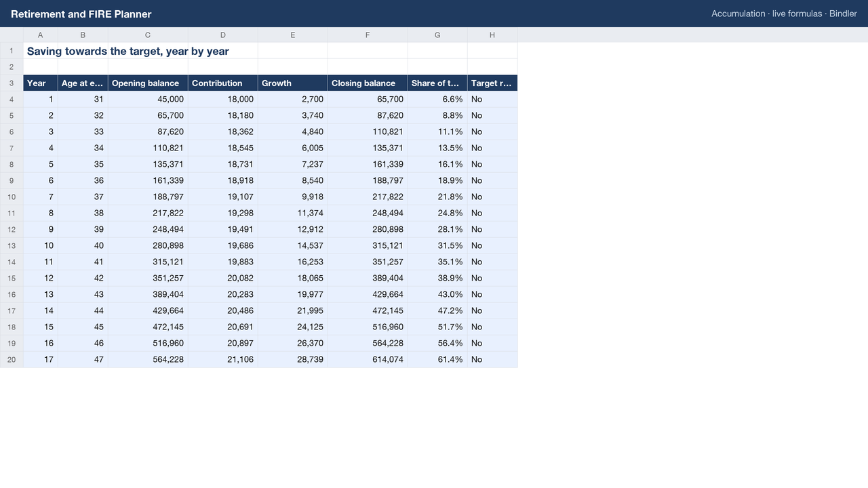Select age cell 37
This screenshot has height=488, width=868.
(83, 197)
